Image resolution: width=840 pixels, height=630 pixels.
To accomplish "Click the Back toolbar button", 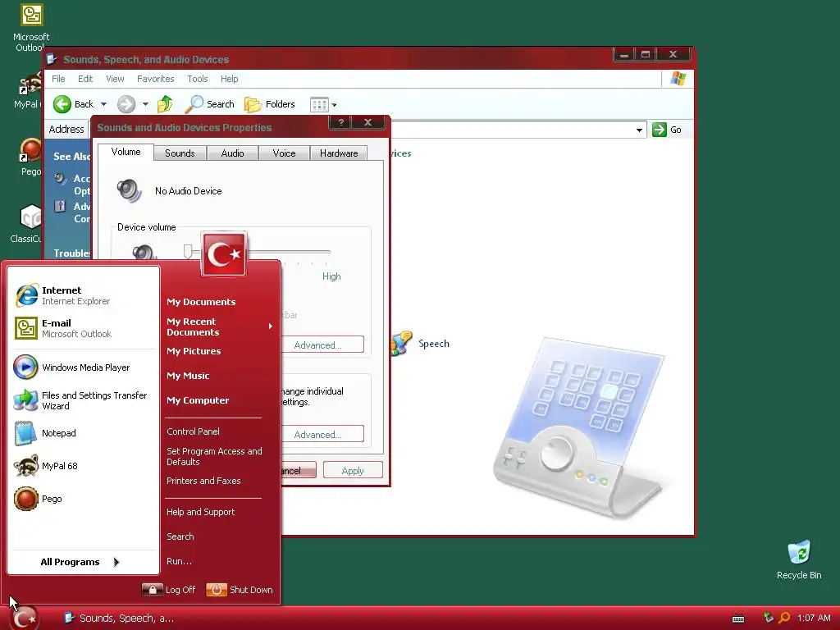I will (x=74, y=104).
